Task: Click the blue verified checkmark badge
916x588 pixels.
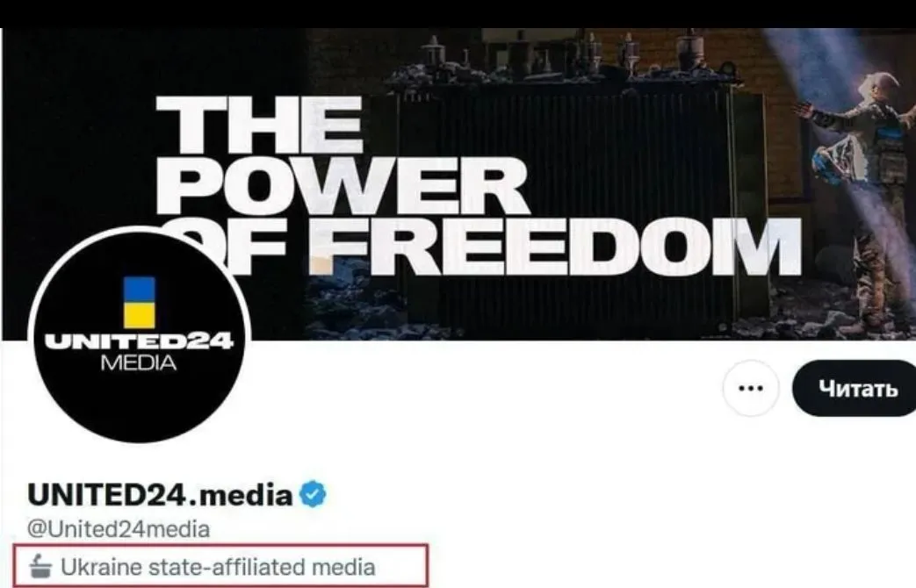Action: point(314,494)
